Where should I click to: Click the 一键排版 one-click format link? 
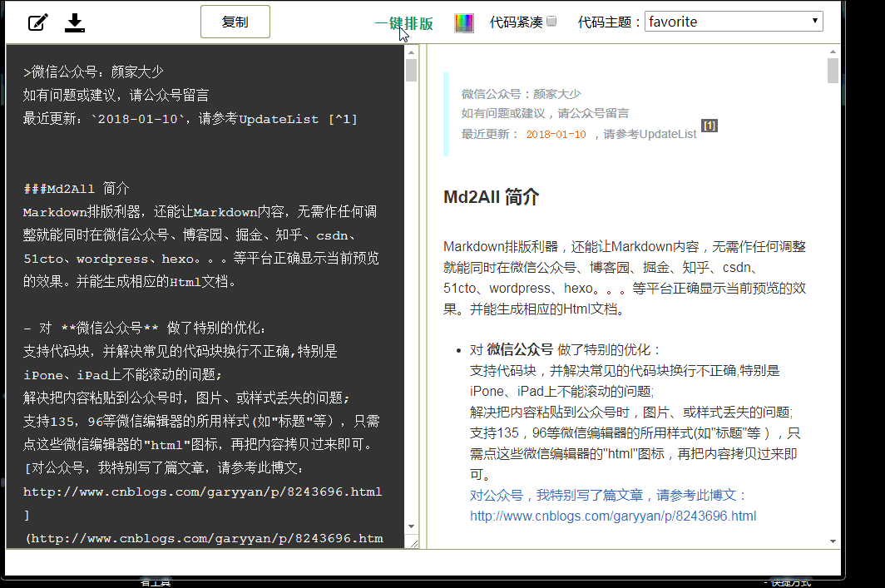tap(404, 23)
